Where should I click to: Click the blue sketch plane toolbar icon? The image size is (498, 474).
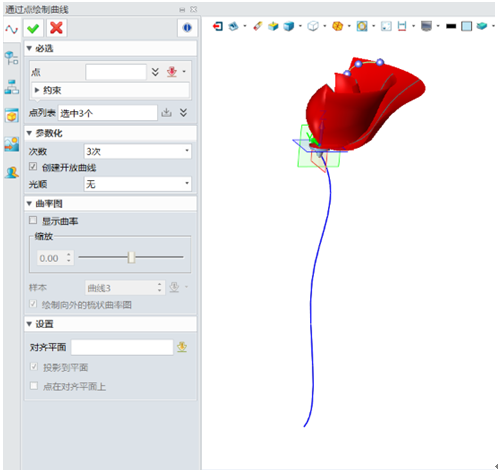point(233,26)
